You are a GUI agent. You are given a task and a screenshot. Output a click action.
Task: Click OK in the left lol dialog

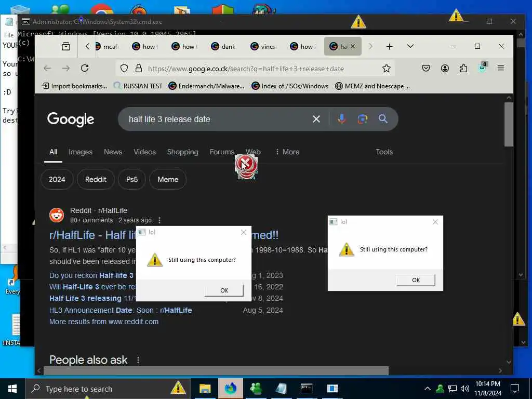pos(224,290)
